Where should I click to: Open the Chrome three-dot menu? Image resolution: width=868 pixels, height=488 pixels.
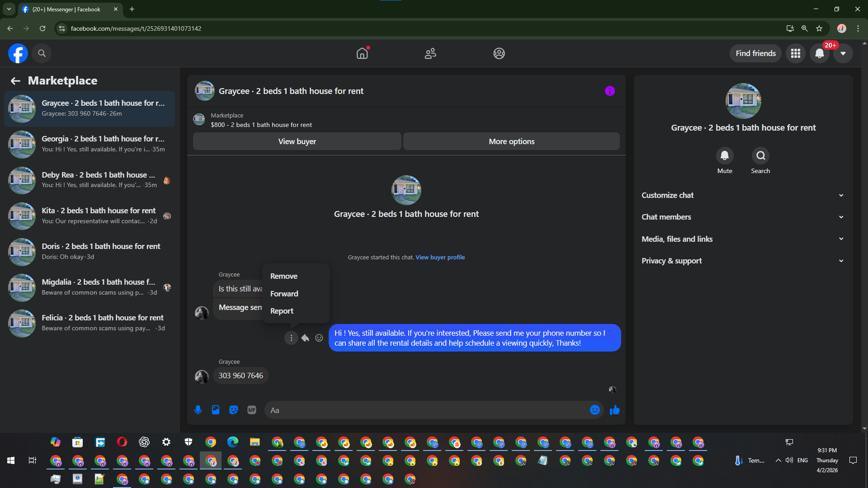(858, 28)
